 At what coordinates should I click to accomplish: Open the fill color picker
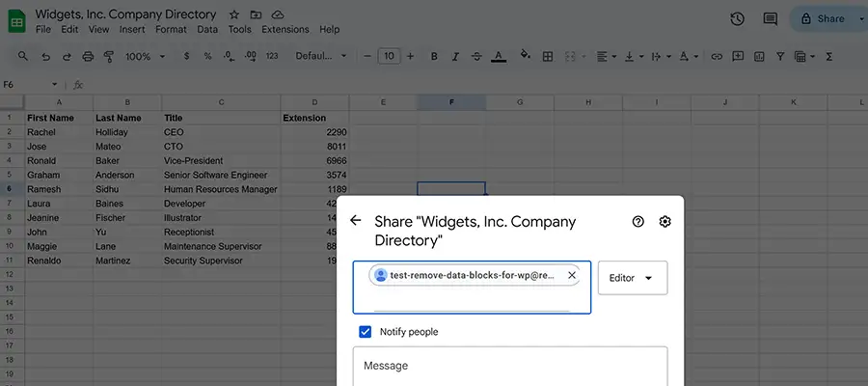click(x=526, y=55)
